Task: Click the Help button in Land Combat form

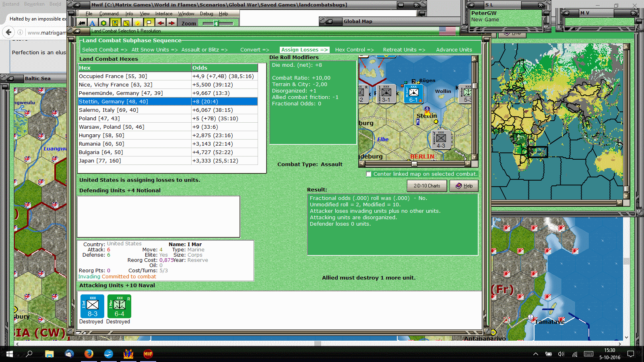Action: (x=464, y=186)
